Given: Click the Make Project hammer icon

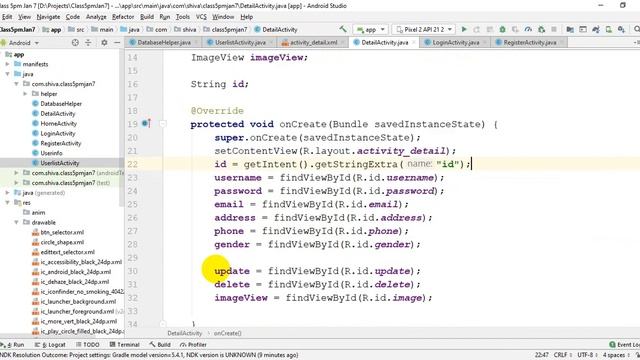Looking at the screenshot, I should coord(343,29).
